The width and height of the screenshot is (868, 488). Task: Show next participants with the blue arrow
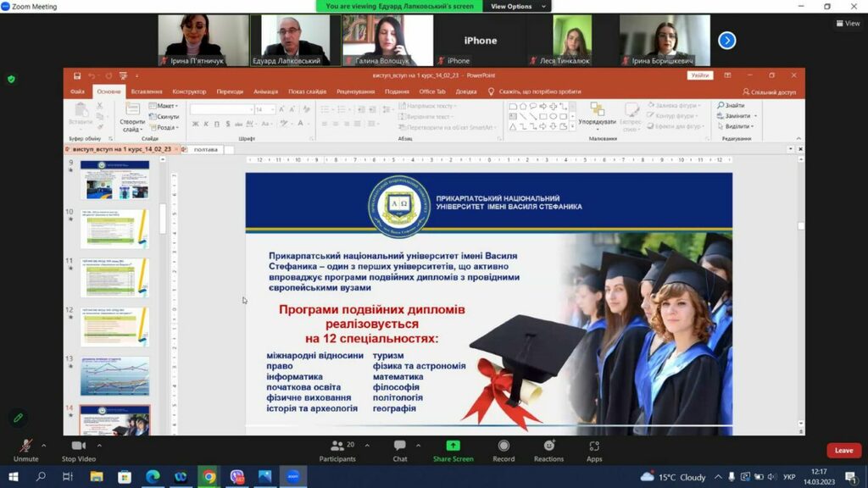tap(726, 40)
